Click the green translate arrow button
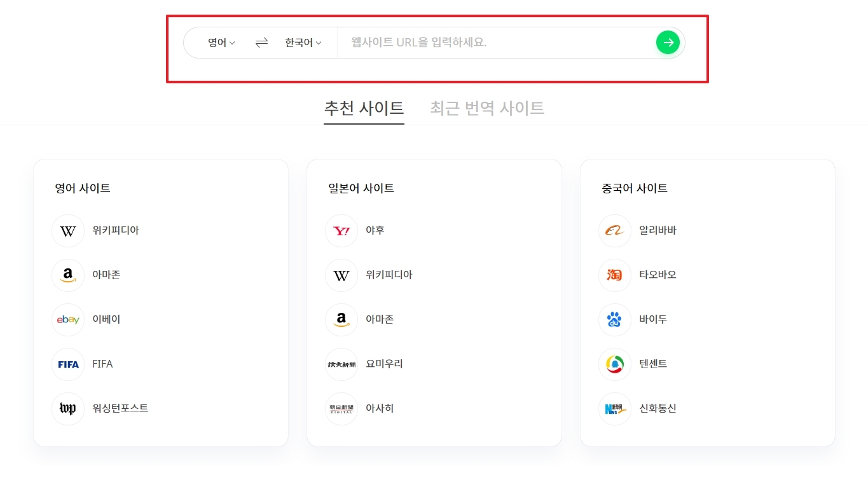This screenshot has height=496, width=868. (x=668, y=42)
